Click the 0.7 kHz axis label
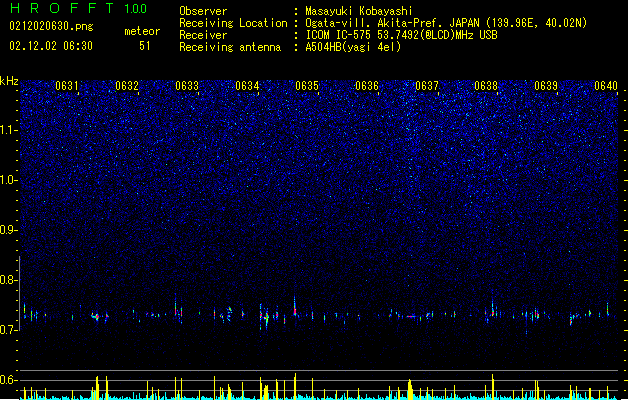 coord(8,330)
